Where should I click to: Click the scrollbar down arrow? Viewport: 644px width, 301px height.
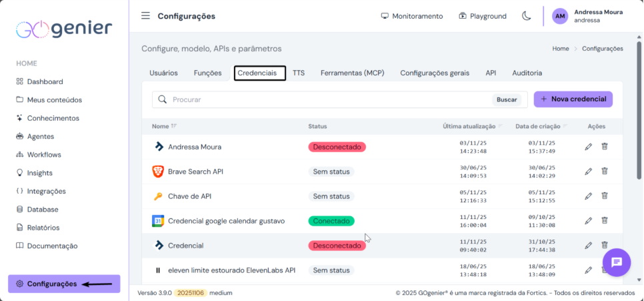[639, 280]
